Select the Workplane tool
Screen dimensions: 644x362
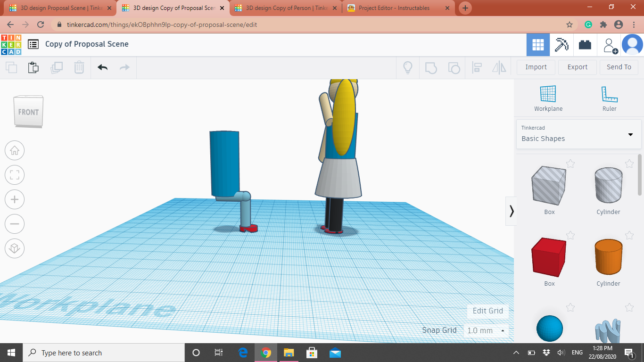(x=548, y=99)
